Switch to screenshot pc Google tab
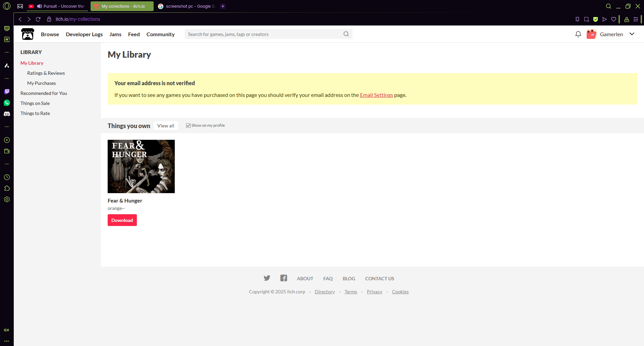This screenshot has width=644, height=346. pyautogui.click(x=186, y=6)
